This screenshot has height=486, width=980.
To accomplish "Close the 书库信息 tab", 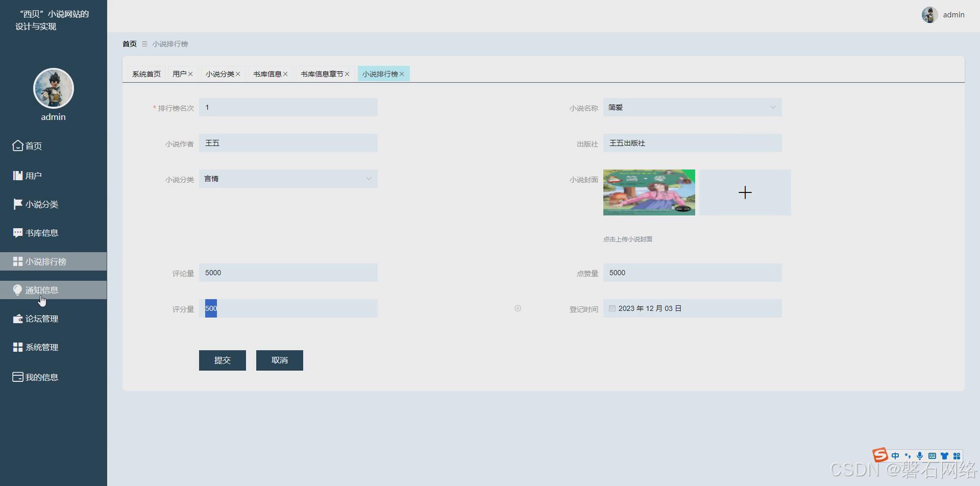I will pyautogui.click(x=285, y=74).
